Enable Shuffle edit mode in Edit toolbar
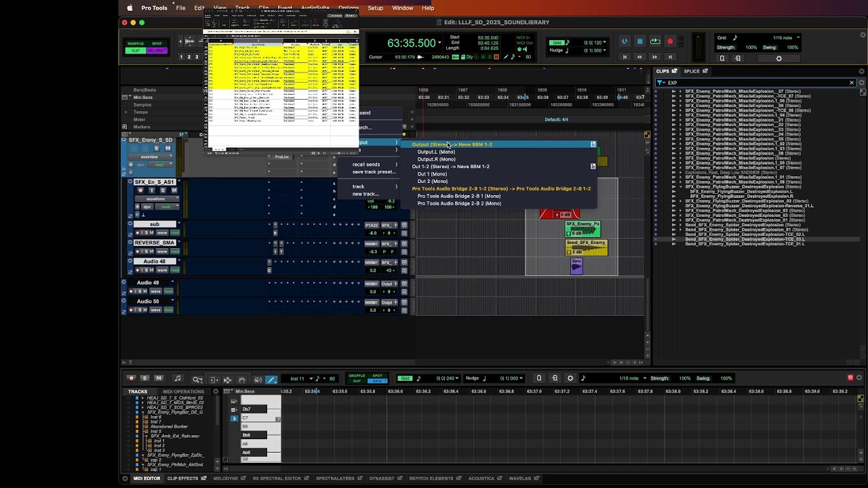Viewport: 868px width, 488px height. [136, 43]
